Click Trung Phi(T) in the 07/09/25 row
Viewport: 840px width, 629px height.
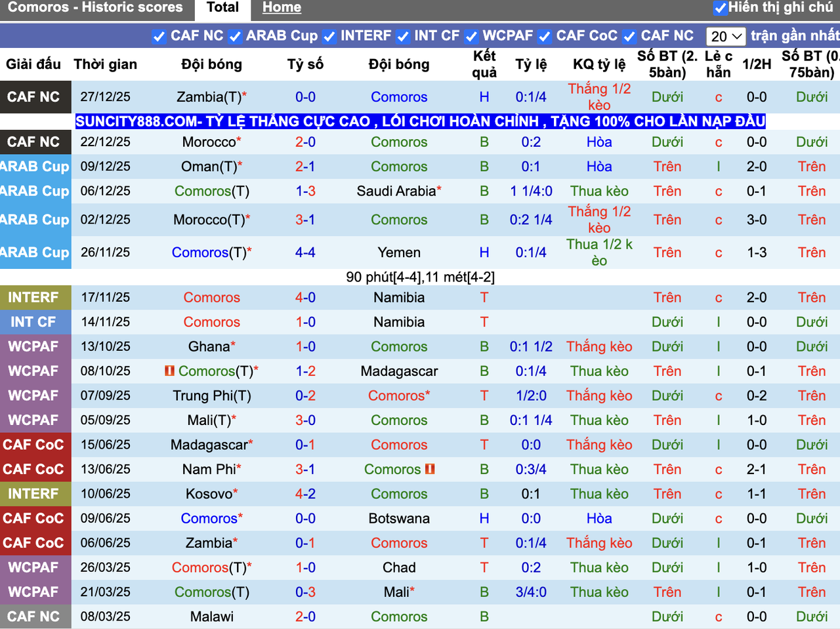(x=211, y=396)
